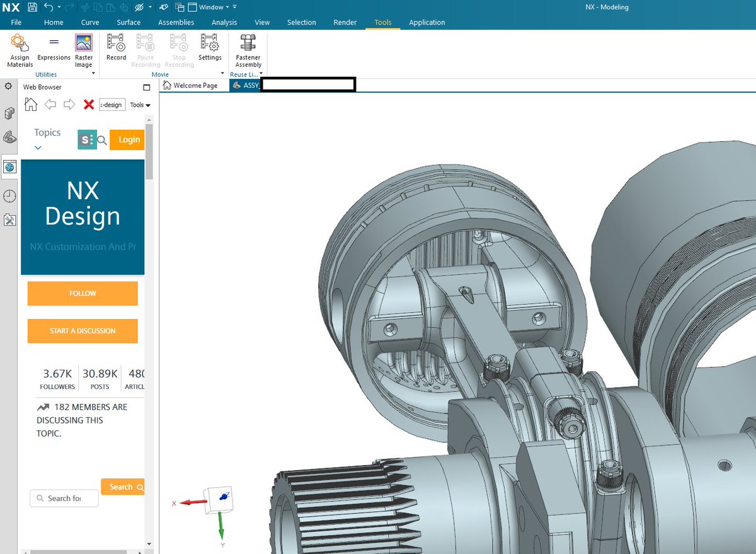Open the Roles toolbox sidebar icon
This screenshot has width=756, height=554.
[x=9, y=219]
